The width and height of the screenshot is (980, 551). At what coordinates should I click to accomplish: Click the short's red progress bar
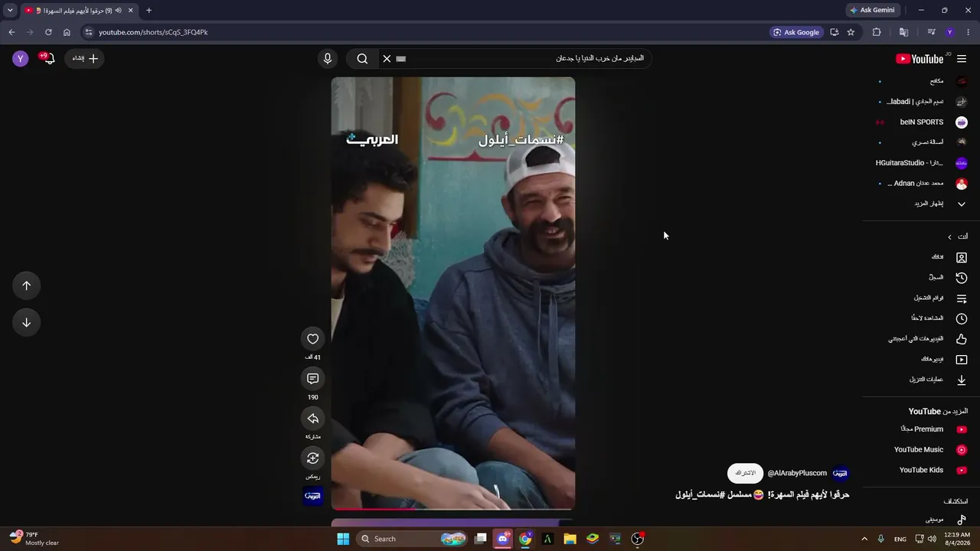pyautogui.click(x=374, y=508)
